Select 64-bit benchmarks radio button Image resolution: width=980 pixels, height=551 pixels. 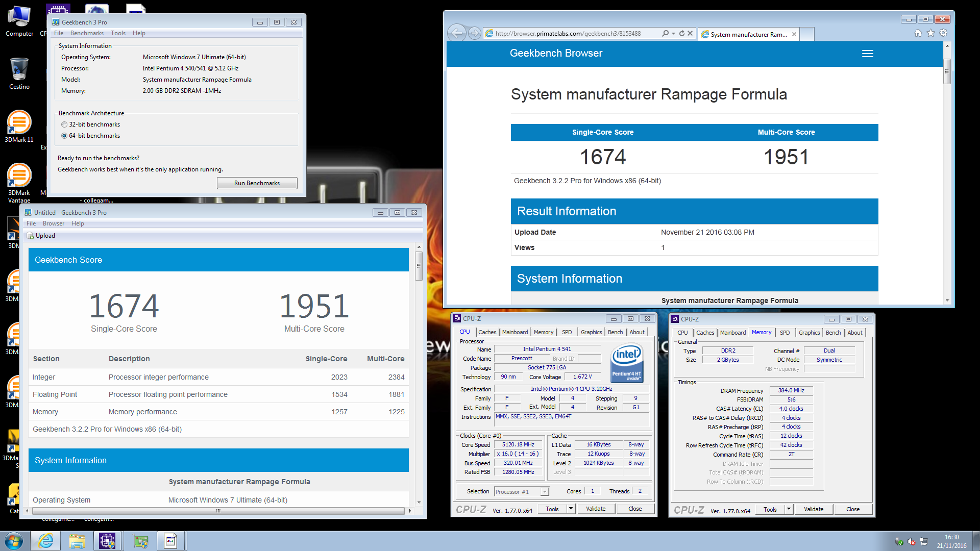64,136
